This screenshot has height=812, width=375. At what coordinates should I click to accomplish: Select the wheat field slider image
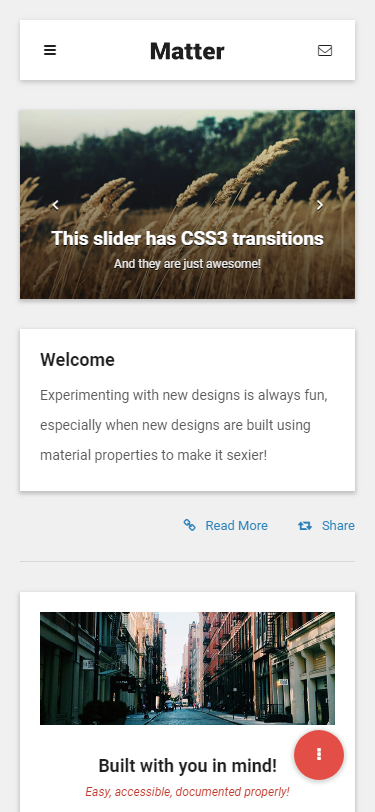point(188,204)
